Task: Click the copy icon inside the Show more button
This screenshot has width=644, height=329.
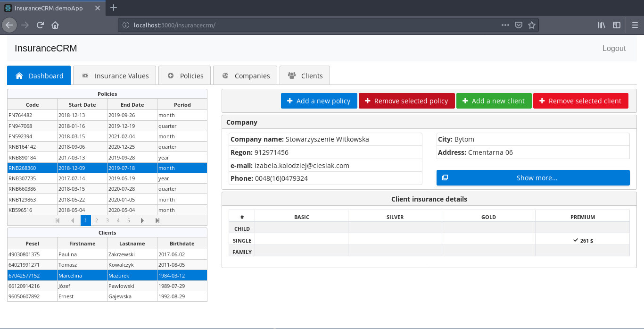Action: coord(446,177)
